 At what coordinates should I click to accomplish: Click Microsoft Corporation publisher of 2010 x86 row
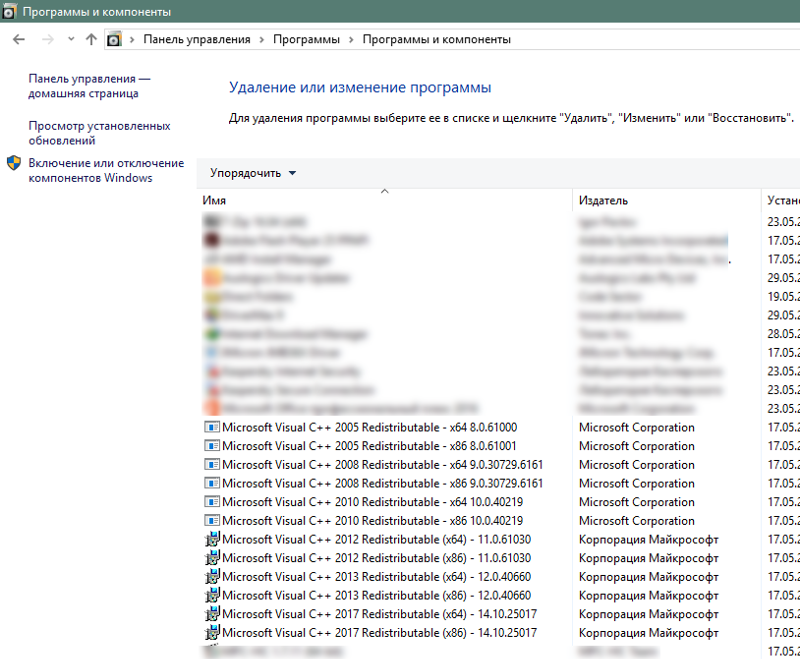(637, 521)
